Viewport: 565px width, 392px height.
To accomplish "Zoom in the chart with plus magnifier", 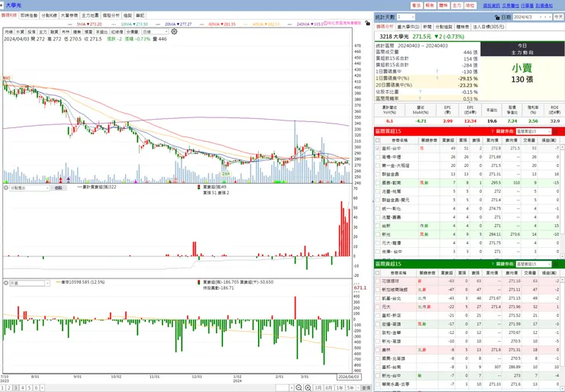I will tap(308, 387).
